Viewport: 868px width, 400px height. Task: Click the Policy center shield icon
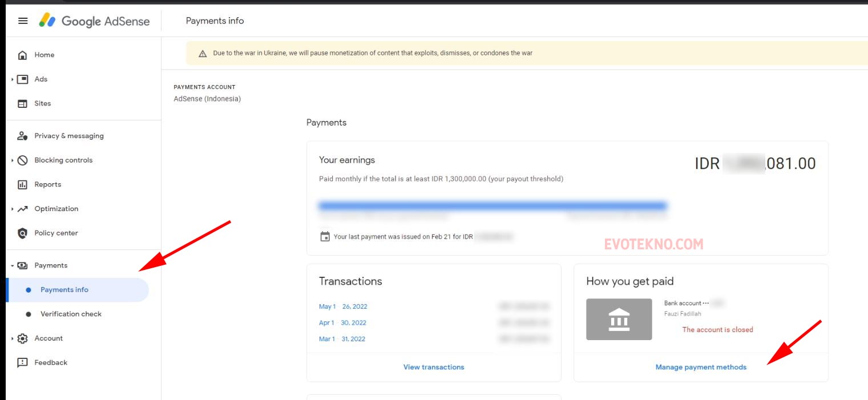23,233
